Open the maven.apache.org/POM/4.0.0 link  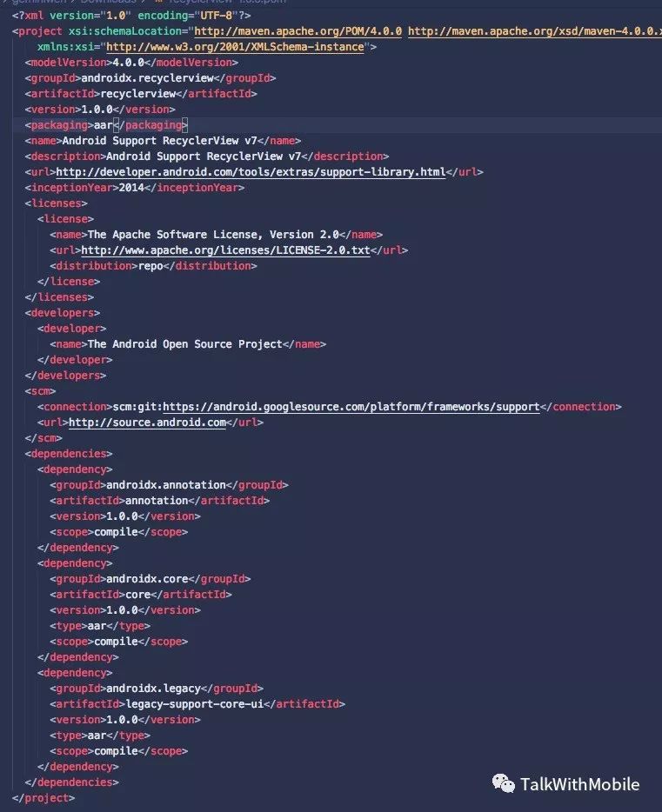pos(298,31)
